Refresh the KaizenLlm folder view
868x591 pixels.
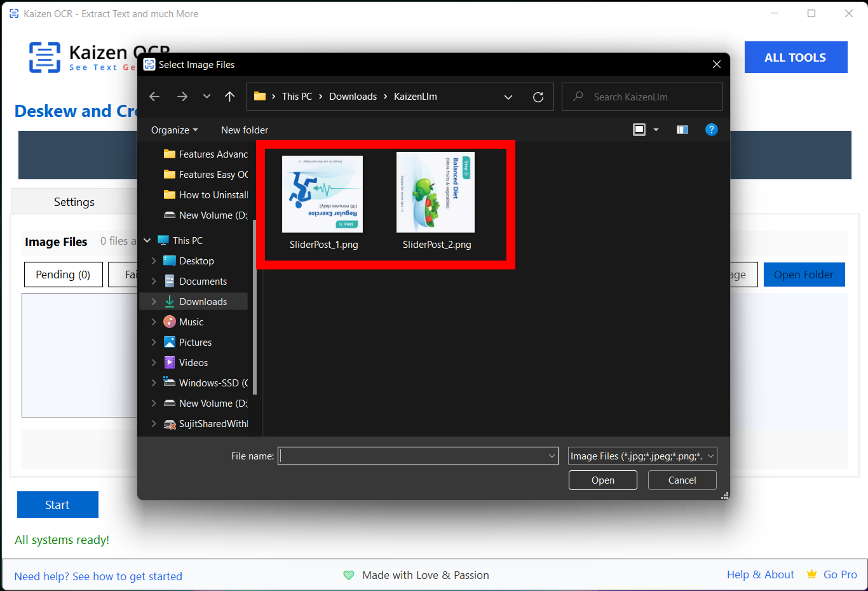click(x=538, y=97)
